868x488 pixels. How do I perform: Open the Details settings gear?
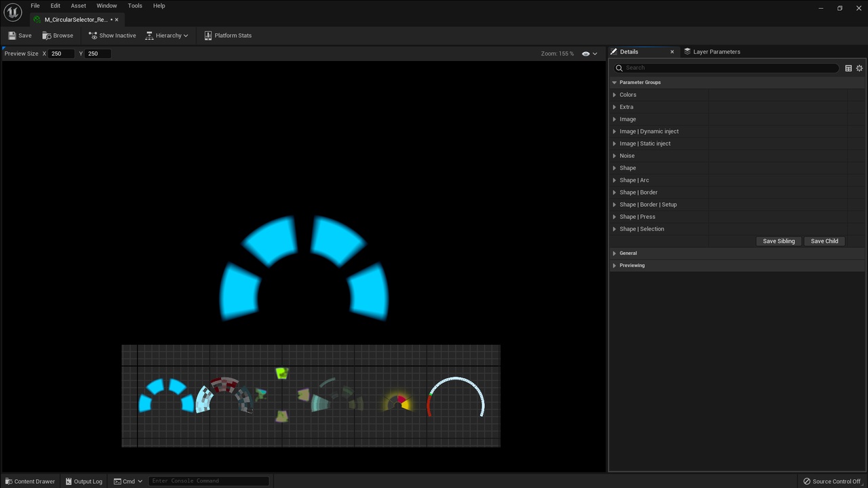click(859, 68)
